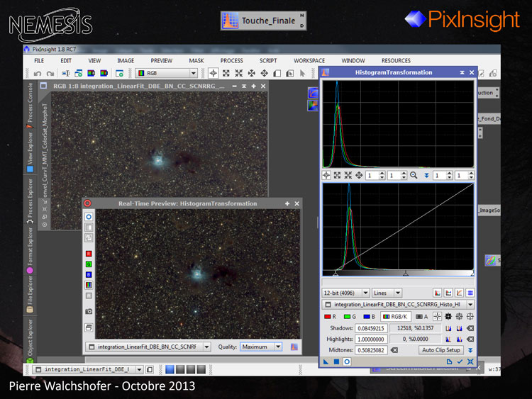Screen dimensions: 532x399
Task: Open the Lines plot style dropdown
Action: tap(387, 293)
